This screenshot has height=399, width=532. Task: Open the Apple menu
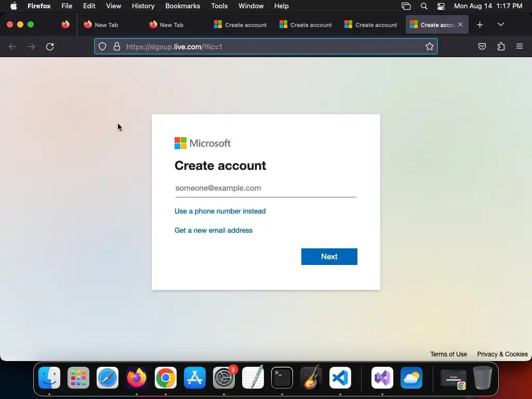point(14,6)
